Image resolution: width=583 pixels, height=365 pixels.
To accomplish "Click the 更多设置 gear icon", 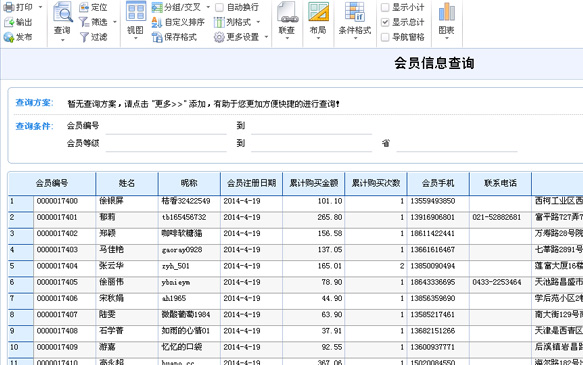I will (219, 37).
